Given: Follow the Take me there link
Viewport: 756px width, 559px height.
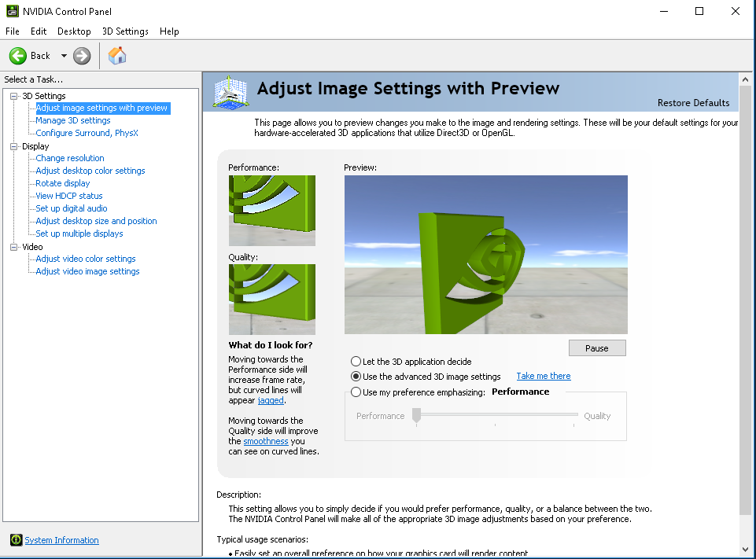Looking at the screenshot, I should (x=544, y=376).
